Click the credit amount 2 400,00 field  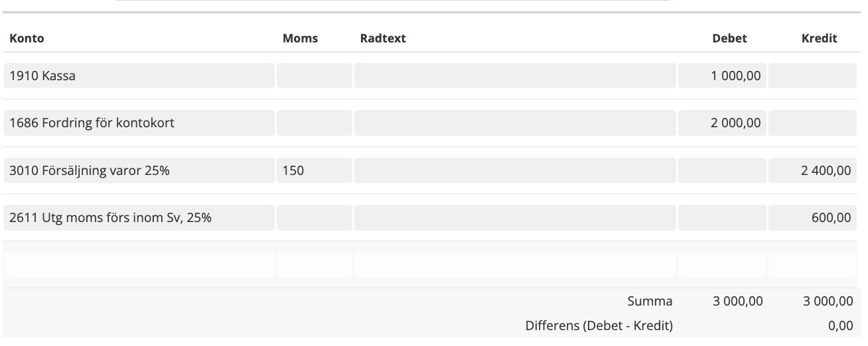point(812,170)
